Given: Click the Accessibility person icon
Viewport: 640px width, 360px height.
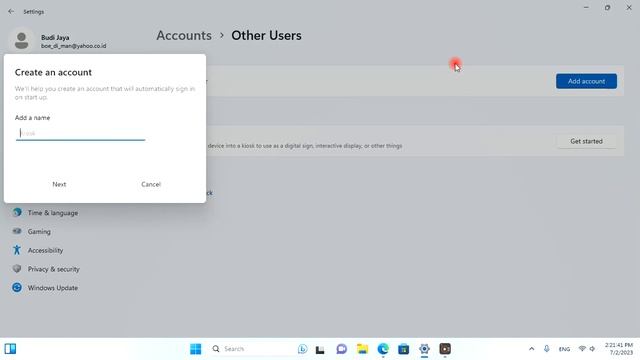Looking at the screenshot, I should pyautogui.click(x=17, y=250).
